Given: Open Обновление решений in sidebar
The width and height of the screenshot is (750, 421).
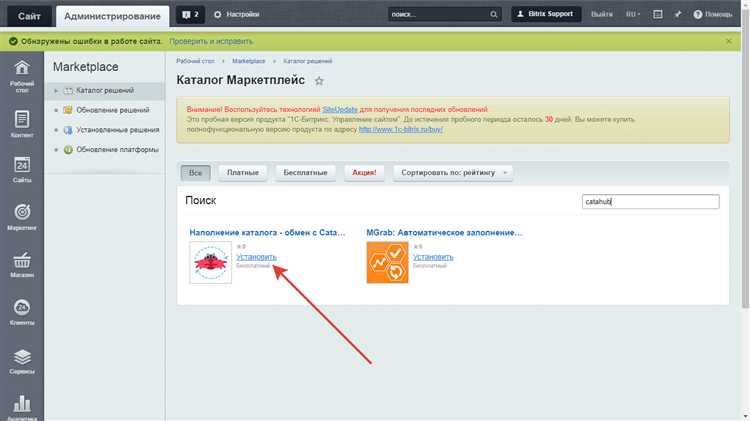Looking at the screenshot, I should 113,110.
